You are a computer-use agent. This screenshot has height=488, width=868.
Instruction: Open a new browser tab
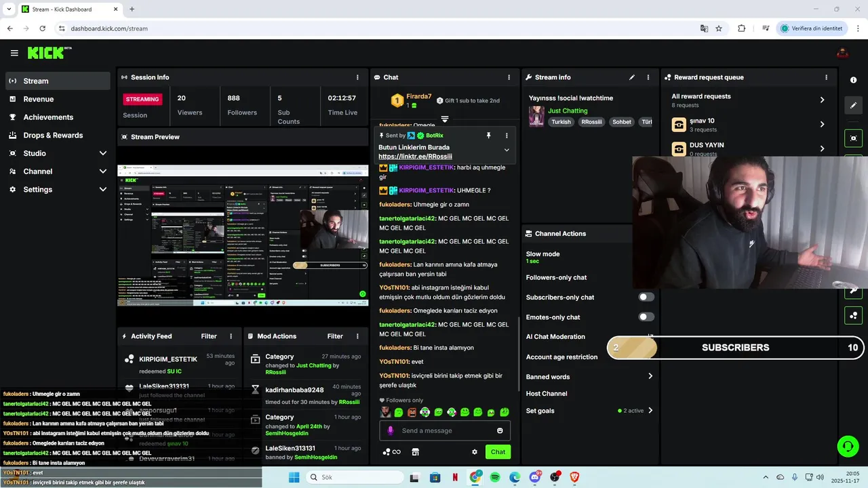click(132, 9)
